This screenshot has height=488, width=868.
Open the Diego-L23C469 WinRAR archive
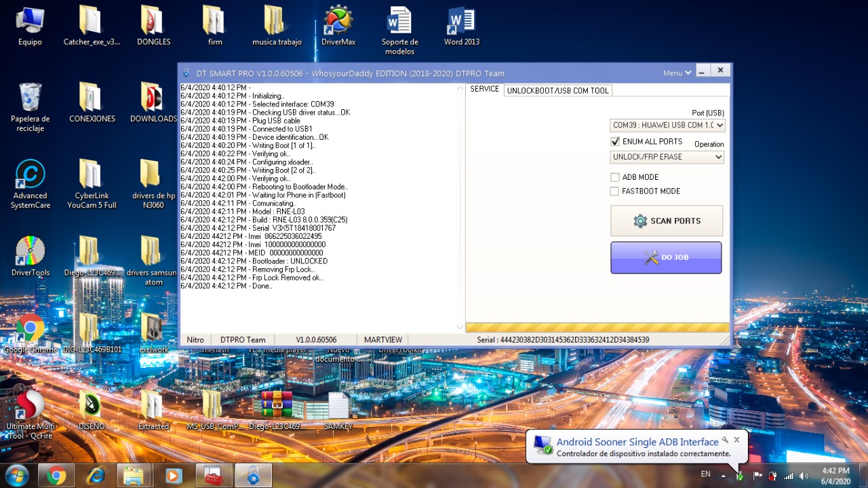click(x=276, y=410)
